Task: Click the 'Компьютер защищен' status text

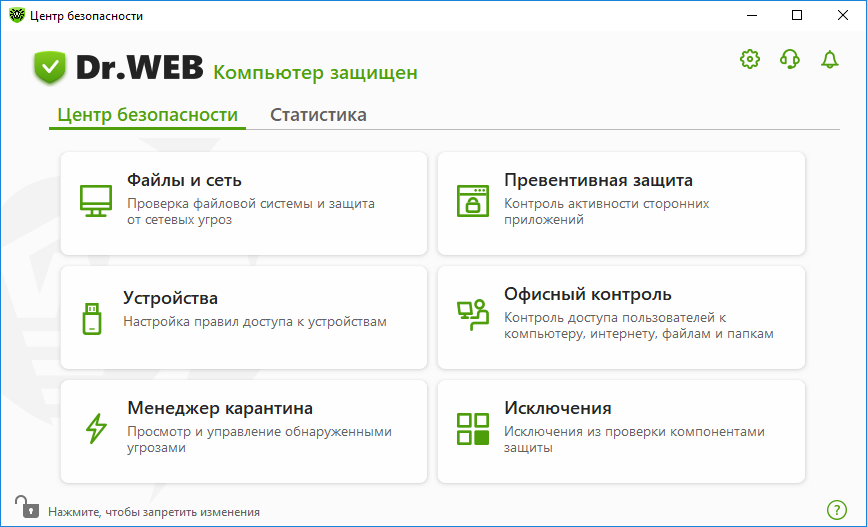Action: 315,72
